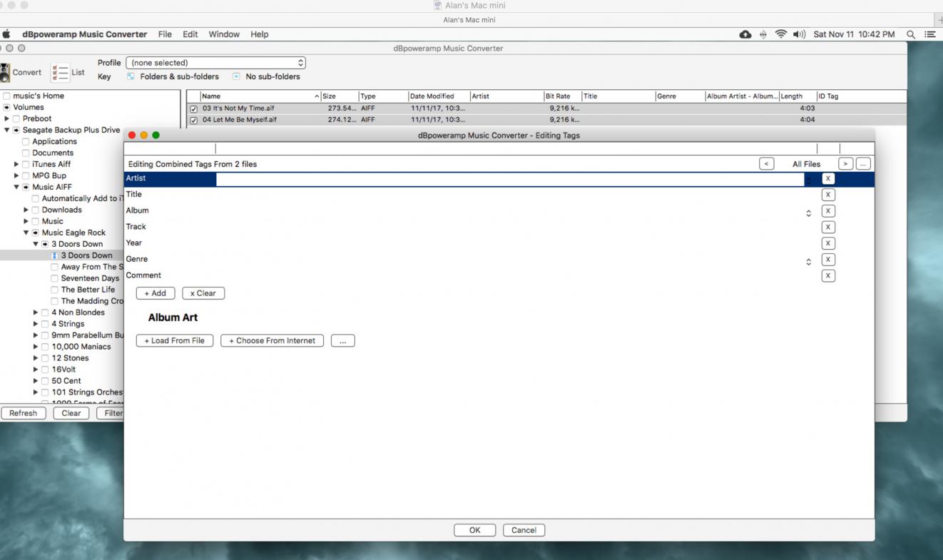The image size is (943, 560).
Task: Go to next file arrow button
Action: pyautogui.click(x=845, y=164)
